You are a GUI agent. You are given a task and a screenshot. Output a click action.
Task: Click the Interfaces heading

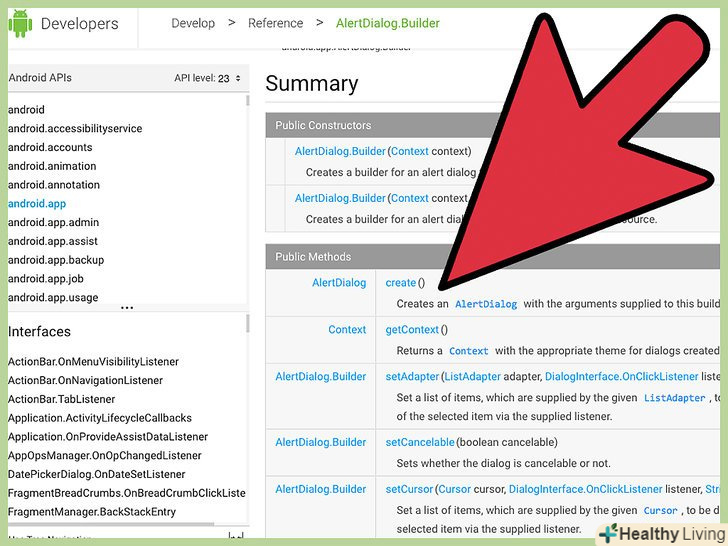click(x=39, y=332)
